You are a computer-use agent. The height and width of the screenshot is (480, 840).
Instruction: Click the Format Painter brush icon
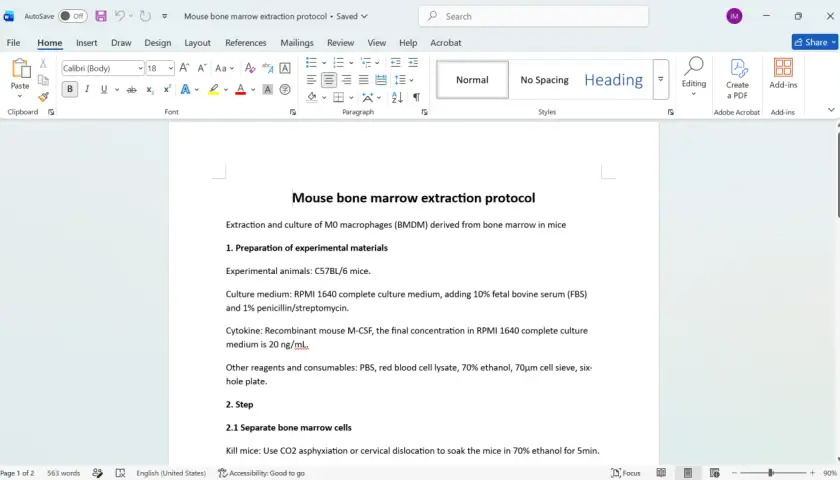tap(43, 97)
